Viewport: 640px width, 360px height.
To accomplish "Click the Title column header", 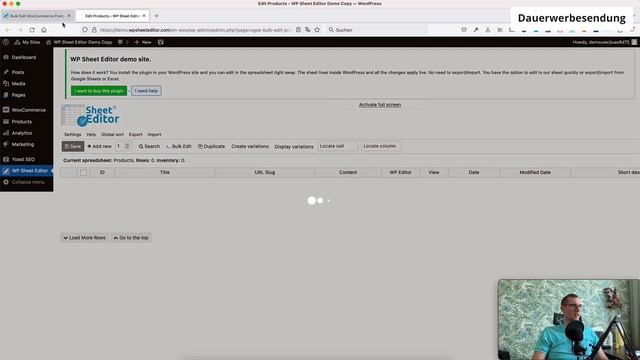I will click(x=164, y=173).
